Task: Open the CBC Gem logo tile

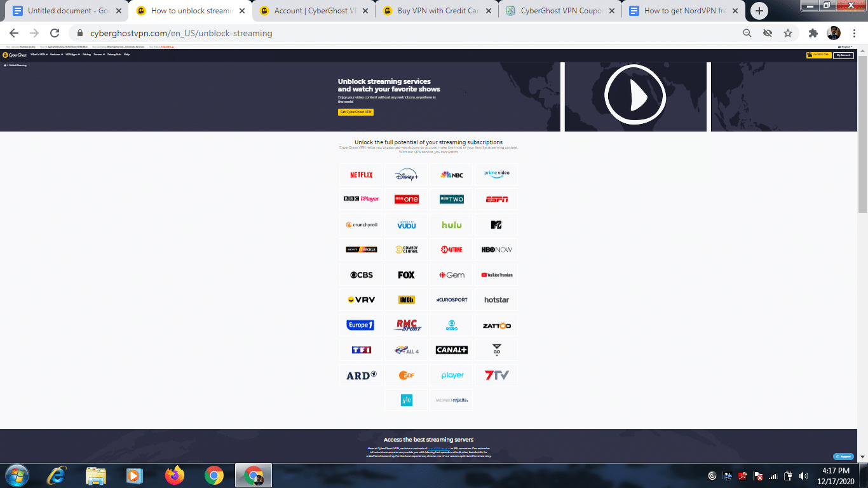Action: pyautogui.click(x=452, y=275)
